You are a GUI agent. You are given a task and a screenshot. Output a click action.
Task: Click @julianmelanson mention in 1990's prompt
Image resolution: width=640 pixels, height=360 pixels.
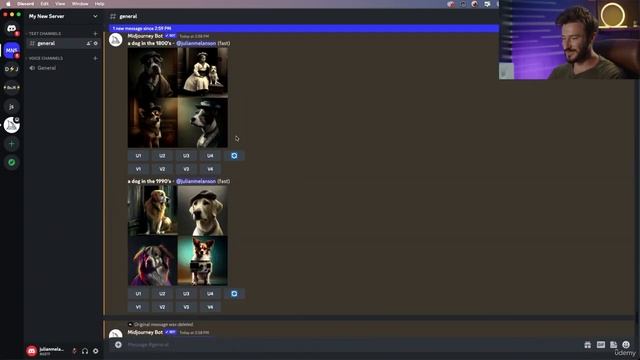click(x=196, y=181)
